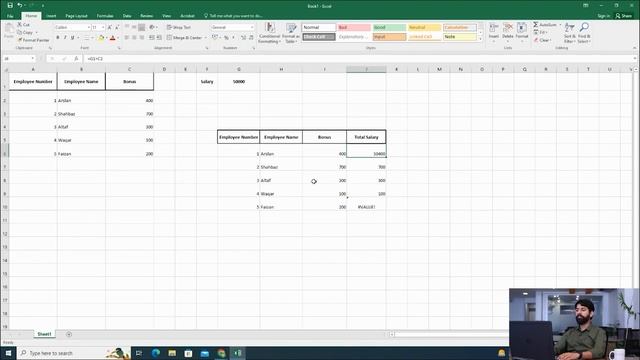Image resolution: width=640 pixels, height=360 pixels.
Task: Open the Chrome icon in the taskbar
Action: click(x=221, y=353)
